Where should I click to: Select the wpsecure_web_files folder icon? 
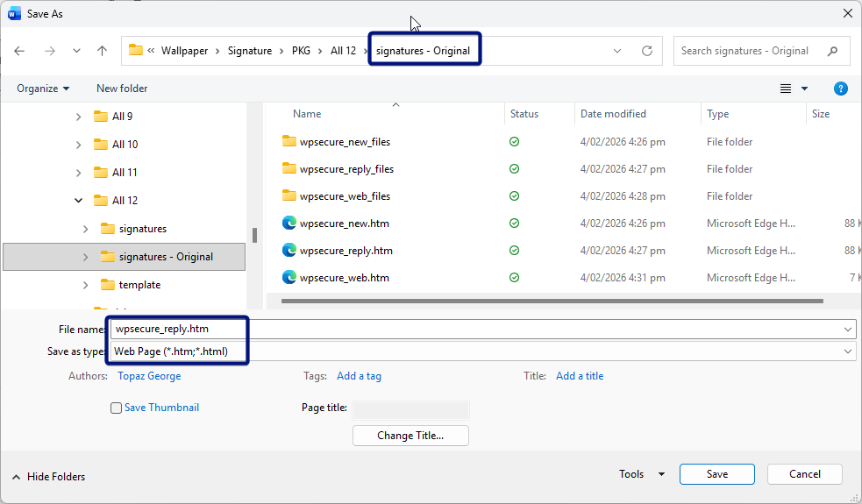[x=289, y=196]
